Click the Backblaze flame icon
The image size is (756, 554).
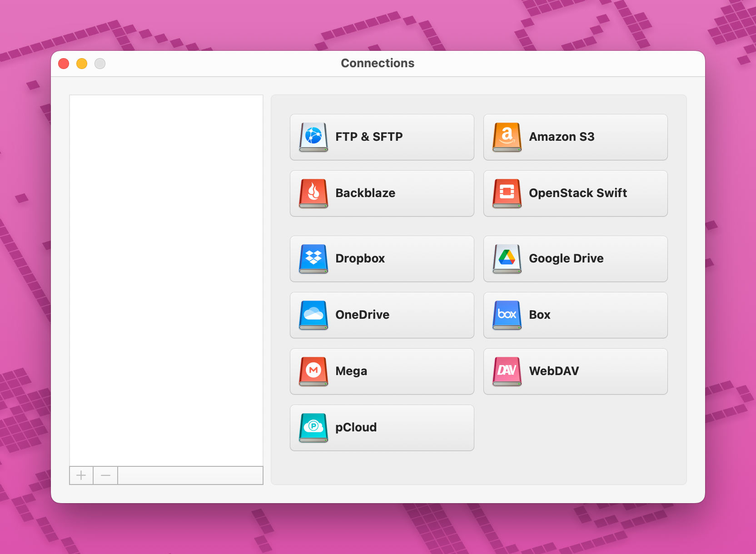313,193
